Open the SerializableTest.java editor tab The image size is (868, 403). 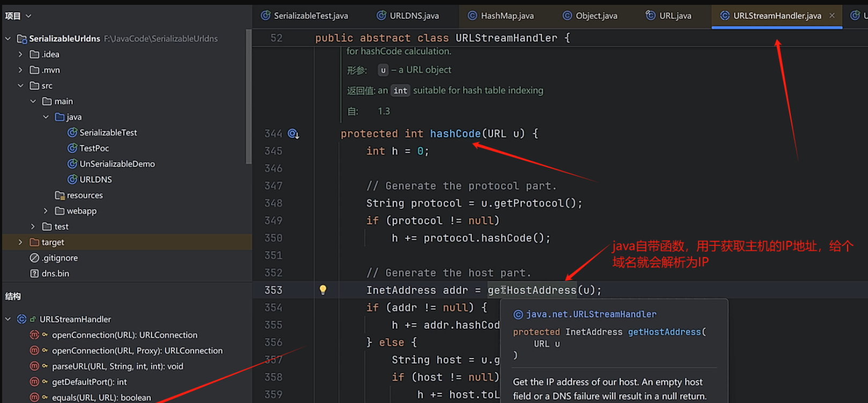click(304, 16)
